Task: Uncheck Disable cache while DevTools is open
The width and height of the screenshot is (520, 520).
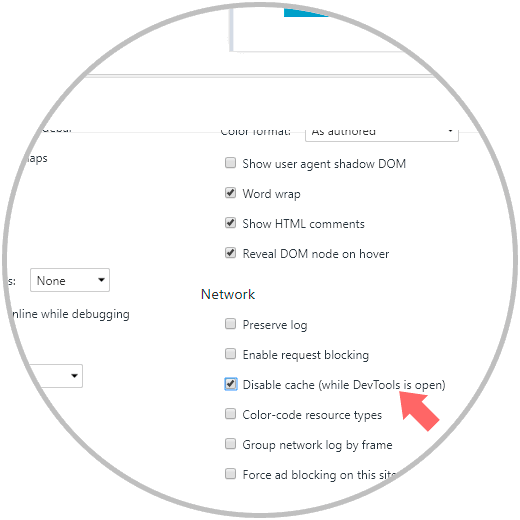Action: click(x=231, y=384)
